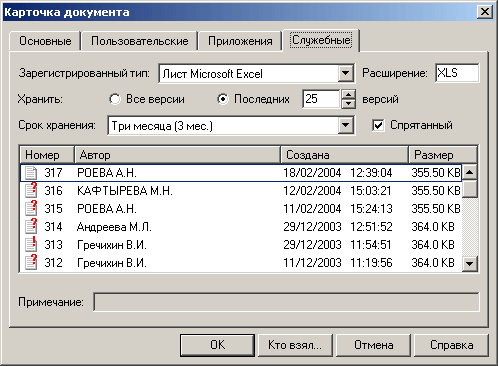Switch to the 'Приложения' tab
Image resolution: width=498 pixels, height=366 pixels.
pyautogui.click(x=240, y=41)
